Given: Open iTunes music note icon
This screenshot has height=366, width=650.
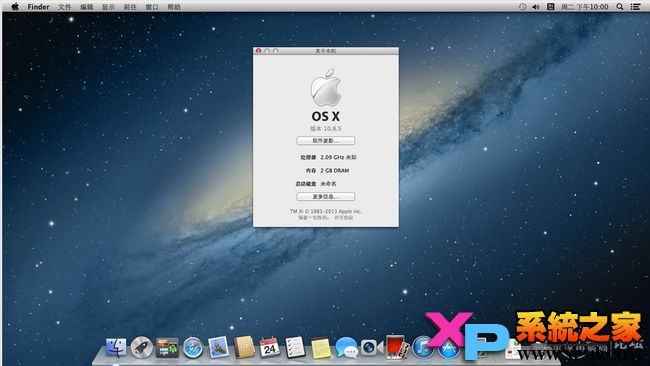Looking at the screenshot, I should coord(423,347).
